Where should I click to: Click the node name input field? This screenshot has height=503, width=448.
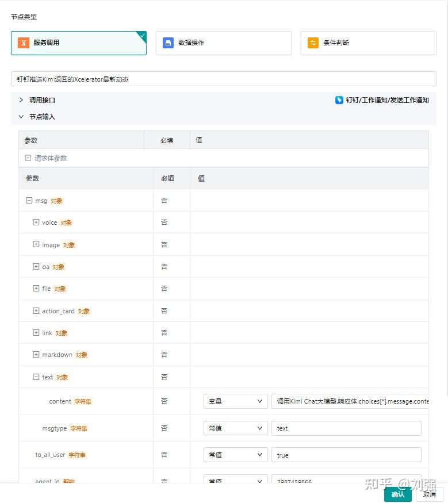(224, 78)
